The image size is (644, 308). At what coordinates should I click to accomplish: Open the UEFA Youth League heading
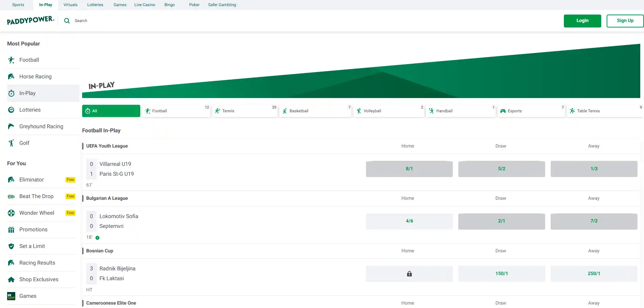[107, 146]
